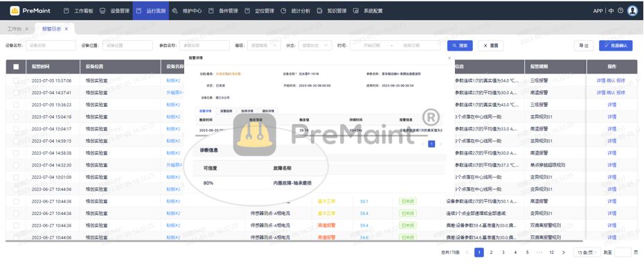Screen dimensions: 644x267
Task: Switch to 报警趋势 tab in dialog
Action: click(x=226, y=111)
